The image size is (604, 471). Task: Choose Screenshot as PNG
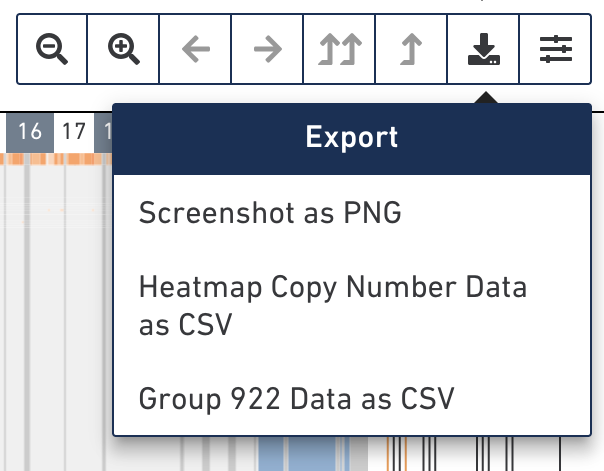[x=270, y=213]
